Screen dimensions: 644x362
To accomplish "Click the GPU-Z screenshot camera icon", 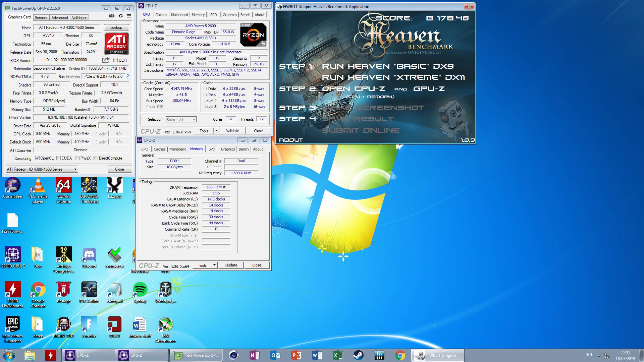I will click(112, 16).
